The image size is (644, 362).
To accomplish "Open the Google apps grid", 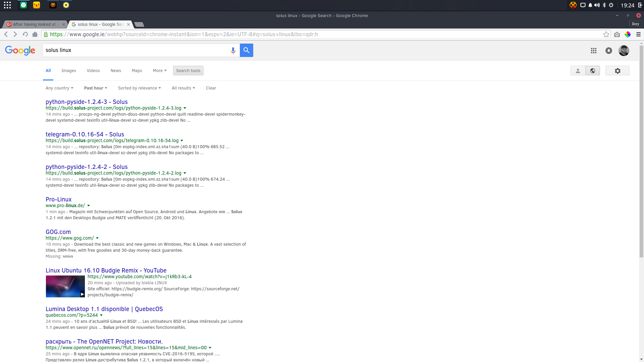I will [594, 51].
